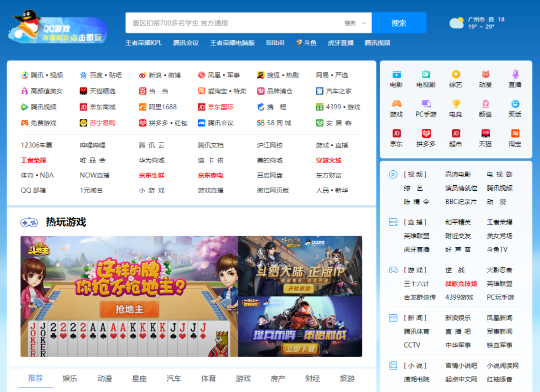
Task: Click the [小说] category book icon
Action: [x=393, y=366]
